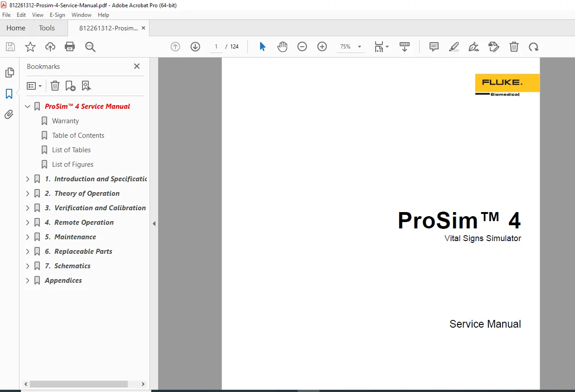
Task: Open the Edit menu
Action: pyautogui.click(x=21, y=15)
